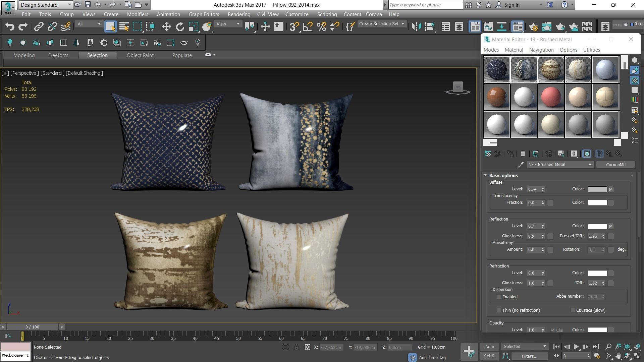
Task: Toggle the Percent Snap button
Action: click(x=321, y=27)
